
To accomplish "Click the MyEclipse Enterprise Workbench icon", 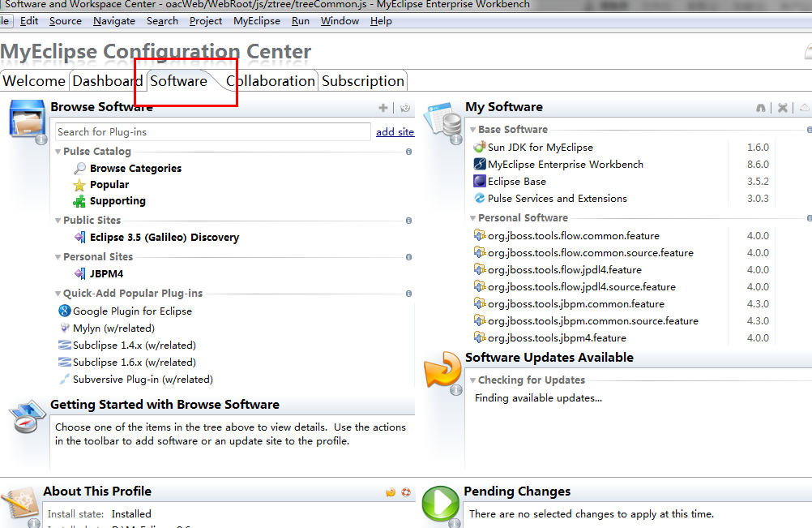I will [x=480, y=165].
